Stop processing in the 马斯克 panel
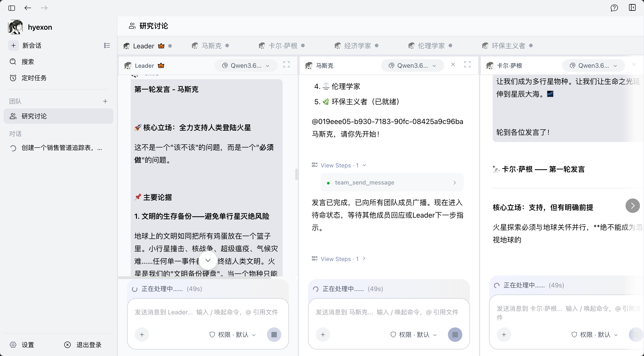 [x=455, y=335]
